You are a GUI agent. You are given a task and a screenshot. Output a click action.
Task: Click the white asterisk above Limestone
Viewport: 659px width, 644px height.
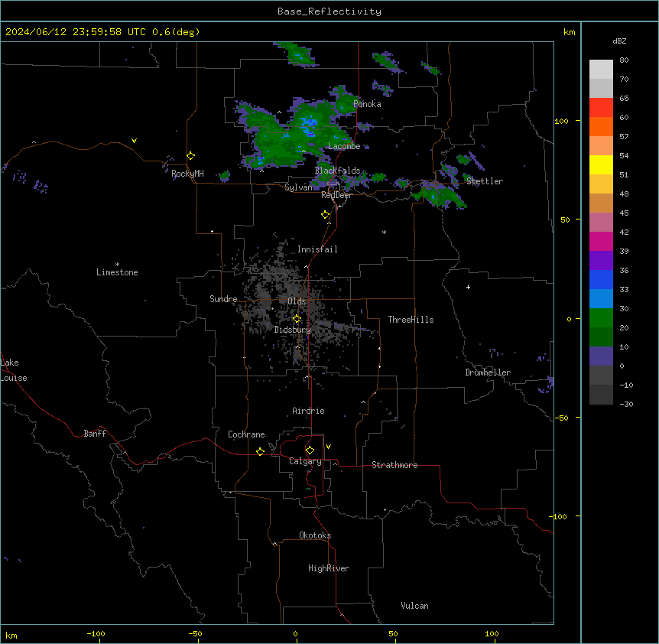click(x=117, y=265)
